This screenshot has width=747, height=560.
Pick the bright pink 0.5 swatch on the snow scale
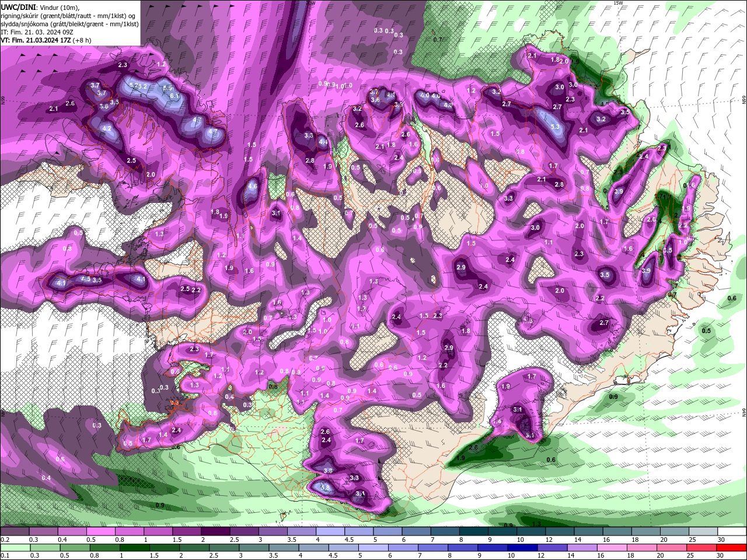pyautogui.click(x=100, y=531)
